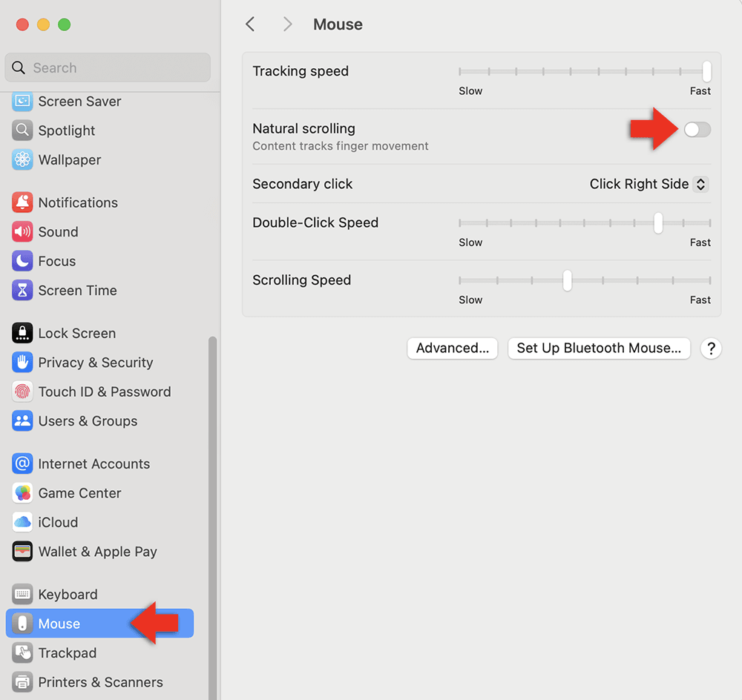
Task: Click the Internet Accounts @ icon
Action: [22, 463]
